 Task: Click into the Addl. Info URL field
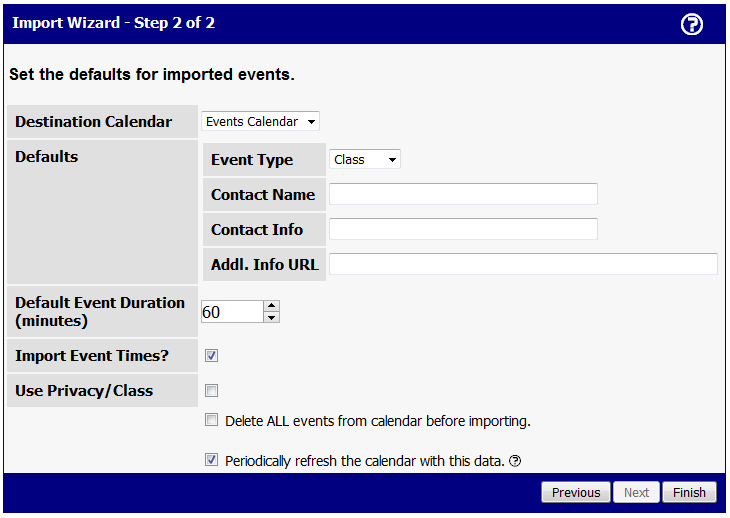523,264
